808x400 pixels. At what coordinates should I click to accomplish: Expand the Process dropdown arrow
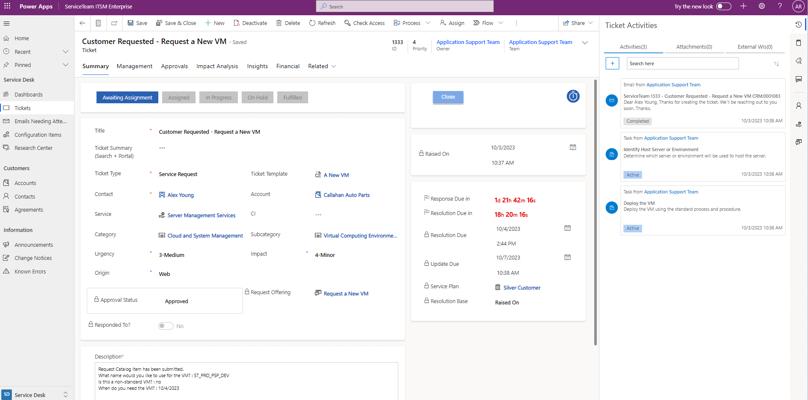pos(428,23)
